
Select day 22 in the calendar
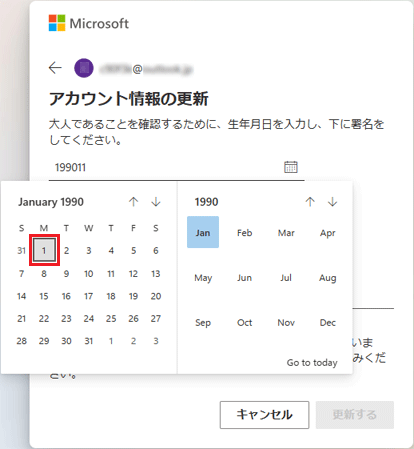click(44, 318)
